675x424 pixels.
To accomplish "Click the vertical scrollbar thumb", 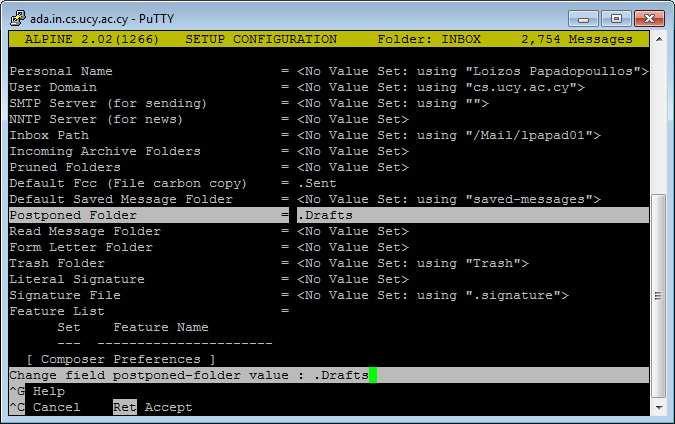I will (658, 296).
